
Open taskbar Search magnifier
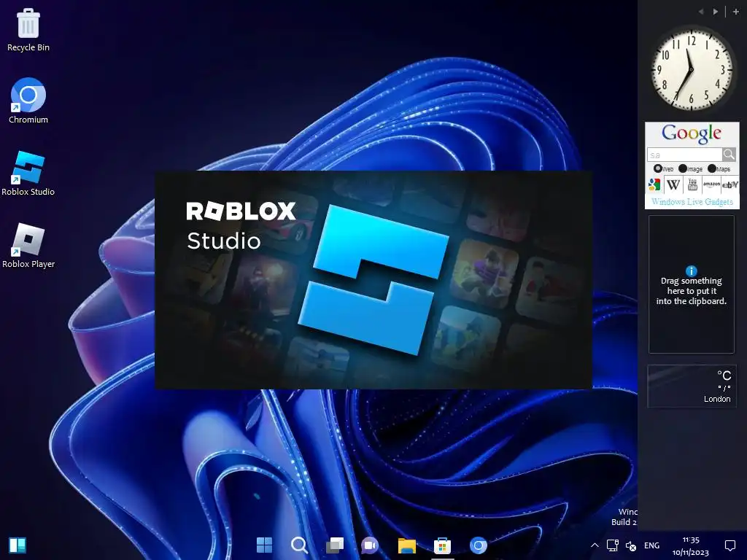pos(299,545)
